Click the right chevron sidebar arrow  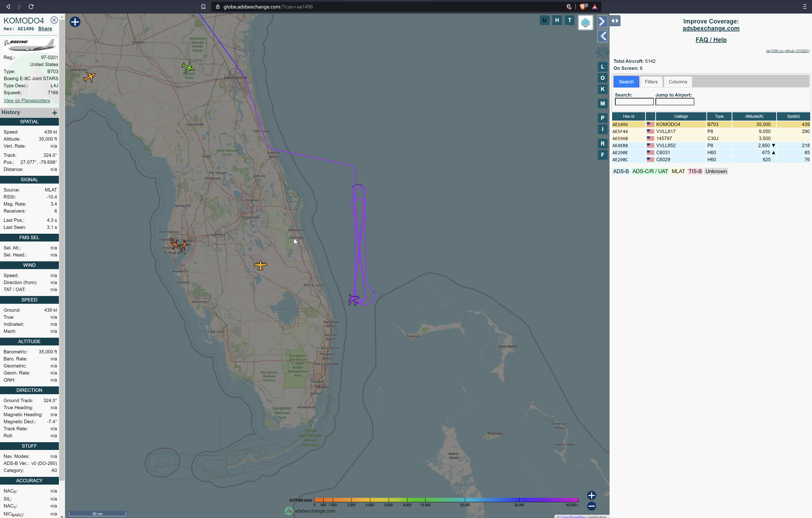[602, 21]
